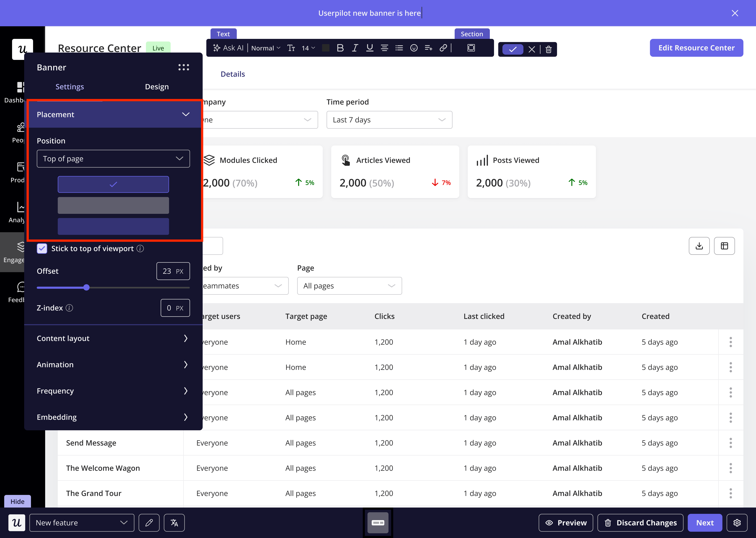Image resolution: width=756 pixels, height=538 pixels.
Task: Open the Position dropdown
Action: pyautogui.click(x=113, y=159)
